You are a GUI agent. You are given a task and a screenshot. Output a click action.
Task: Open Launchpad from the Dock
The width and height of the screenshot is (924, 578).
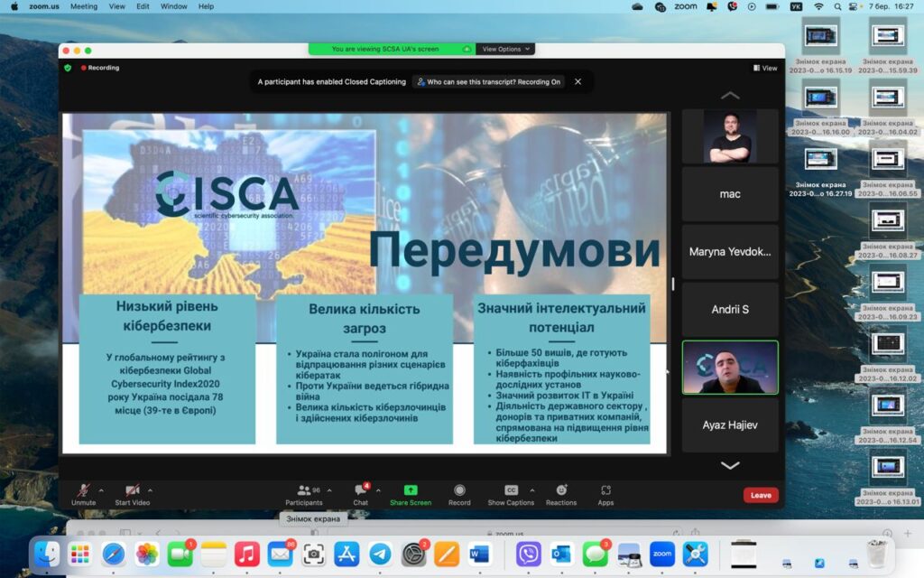pyautogui.click(x=79, y=554)
